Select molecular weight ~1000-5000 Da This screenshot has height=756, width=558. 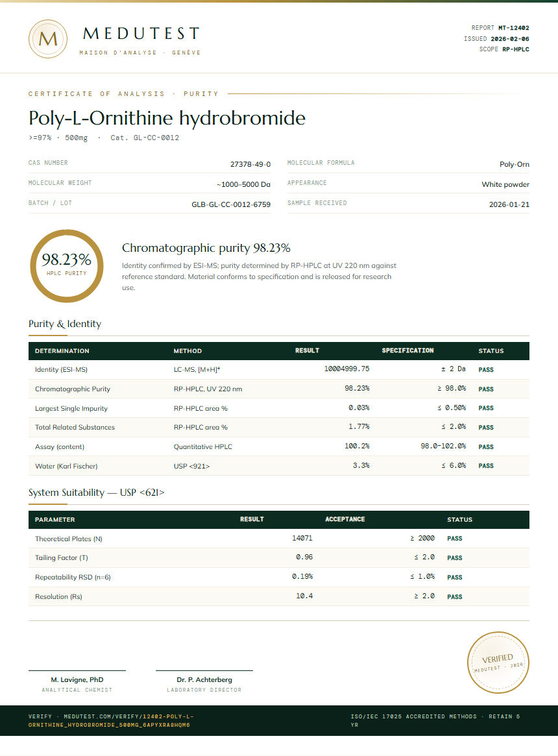pyautogui.click(x=243, y=185)
